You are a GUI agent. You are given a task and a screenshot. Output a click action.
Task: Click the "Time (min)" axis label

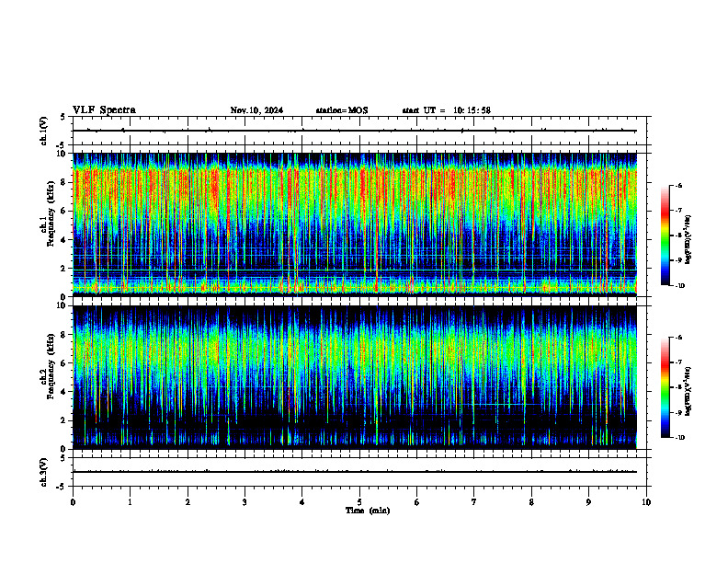pos(368,511)
